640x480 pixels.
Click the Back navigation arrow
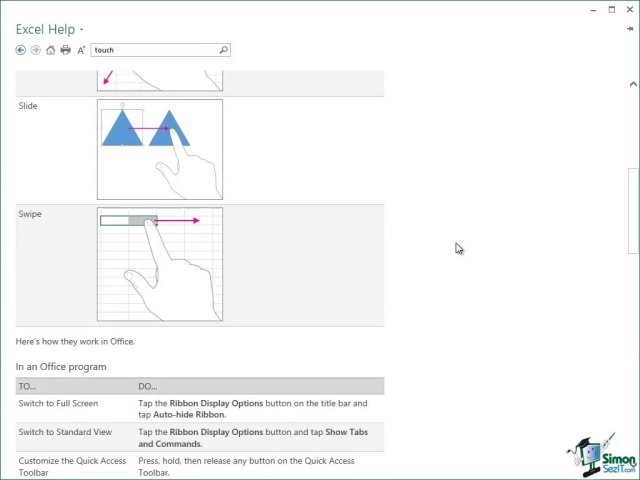pyautogui.click(x=20, y=50)
